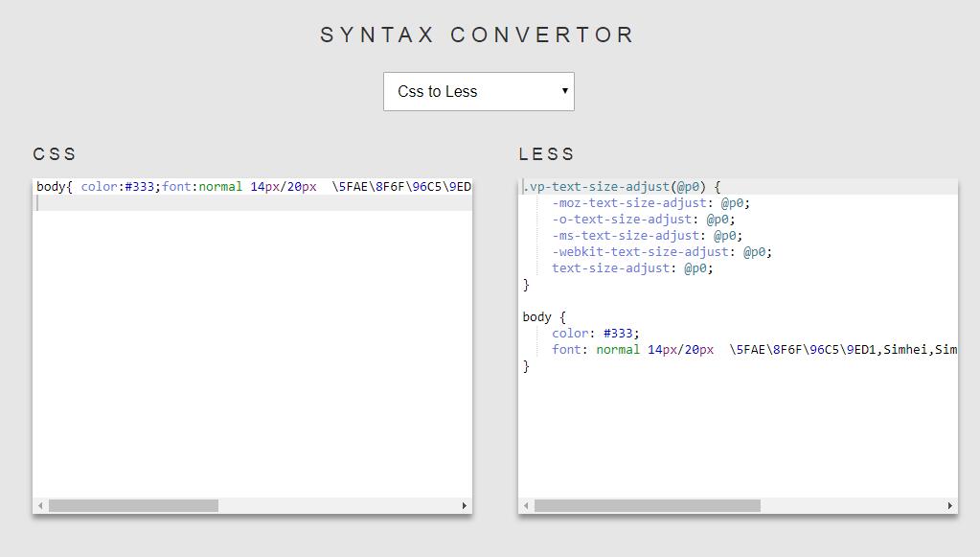Click the "body {" line in LESS output
The image size is (980, 557).
543,316
